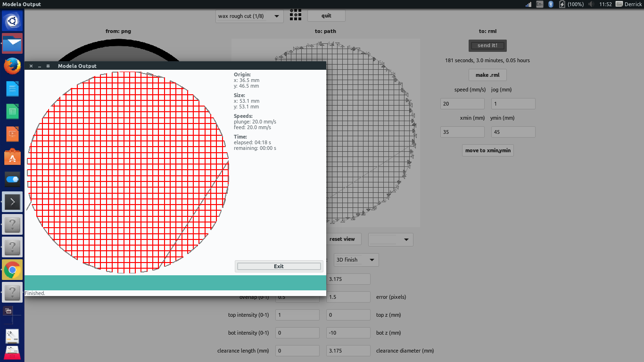Image resolution: width=644 pixels, height=362 pixels.
Task: Click the 'clearance diameter (mm)' label
Action: coord(405,351)
